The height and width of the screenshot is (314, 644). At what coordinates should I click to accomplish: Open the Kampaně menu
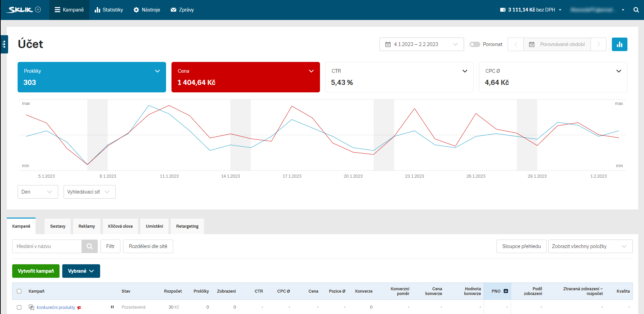[69, 10]
